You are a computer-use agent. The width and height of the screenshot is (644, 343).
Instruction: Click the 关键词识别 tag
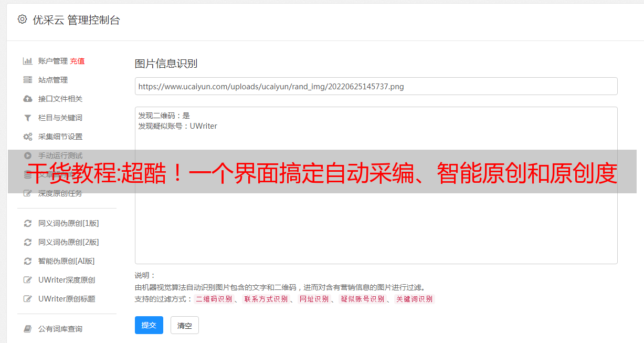pyautogui.click(x=415, y=299)
